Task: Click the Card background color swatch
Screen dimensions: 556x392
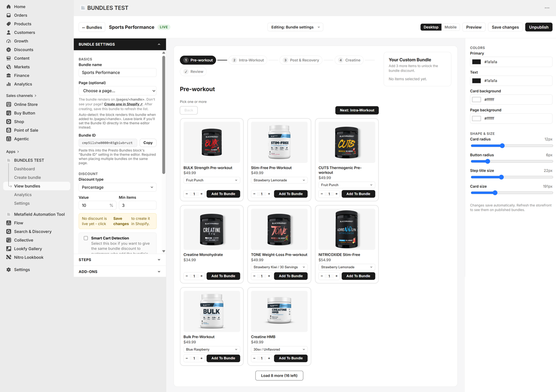Action: 476,99
